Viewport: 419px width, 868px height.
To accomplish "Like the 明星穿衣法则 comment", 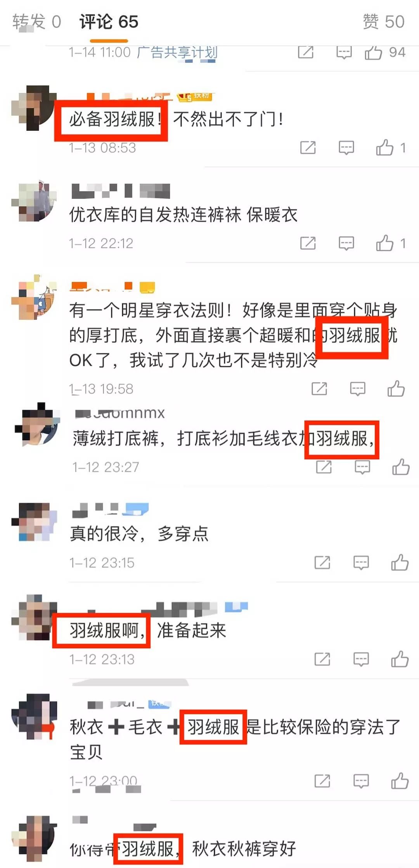I will pos(396,388).
